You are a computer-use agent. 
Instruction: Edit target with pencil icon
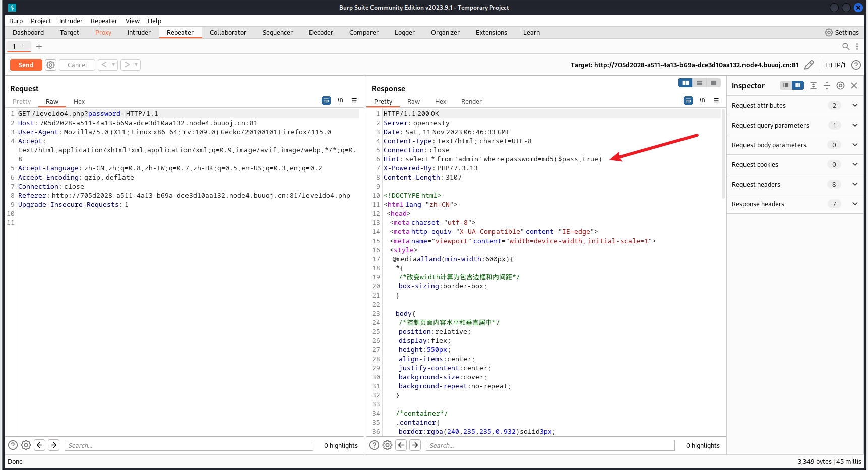[x=809, y=65]
